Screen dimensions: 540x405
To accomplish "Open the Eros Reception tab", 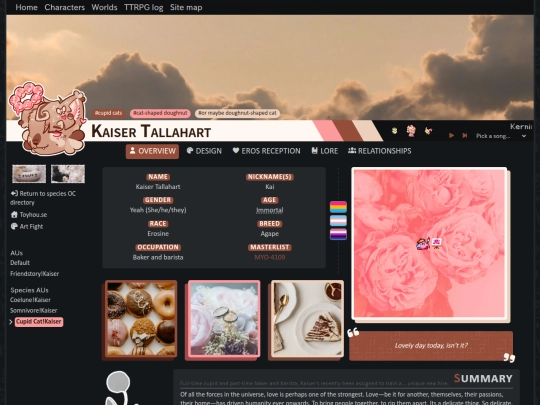I will point(267,151).
